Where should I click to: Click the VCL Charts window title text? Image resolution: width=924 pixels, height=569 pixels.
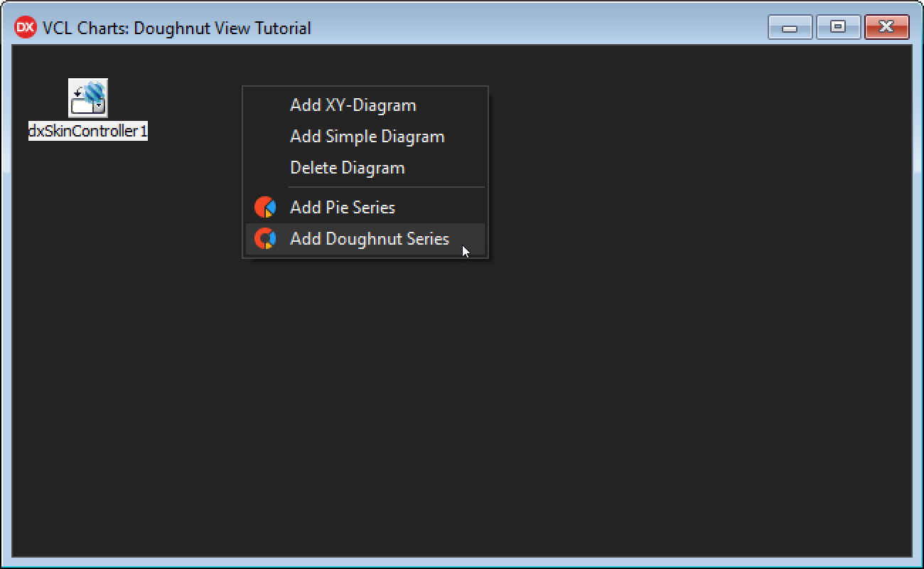[176, 28]
